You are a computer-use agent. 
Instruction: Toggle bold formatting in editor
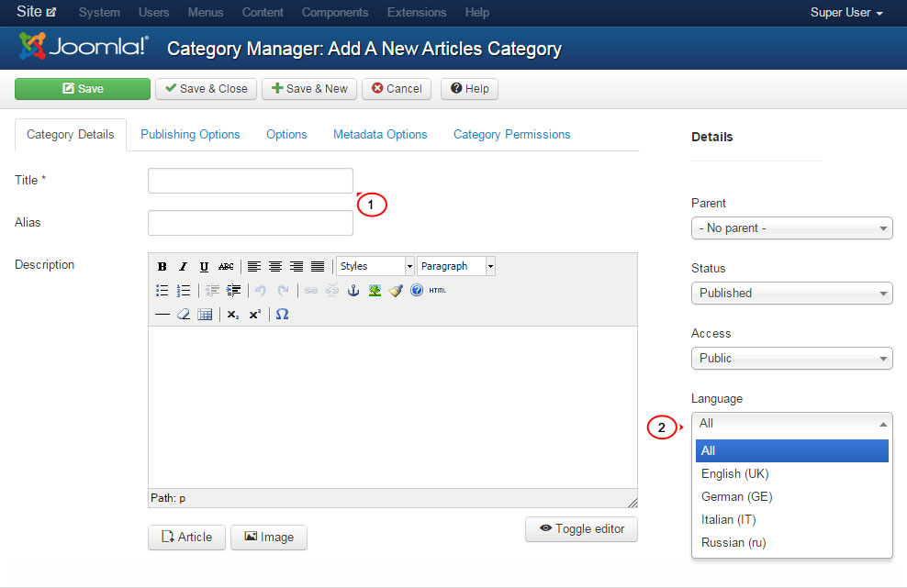[x=162, y=267]
